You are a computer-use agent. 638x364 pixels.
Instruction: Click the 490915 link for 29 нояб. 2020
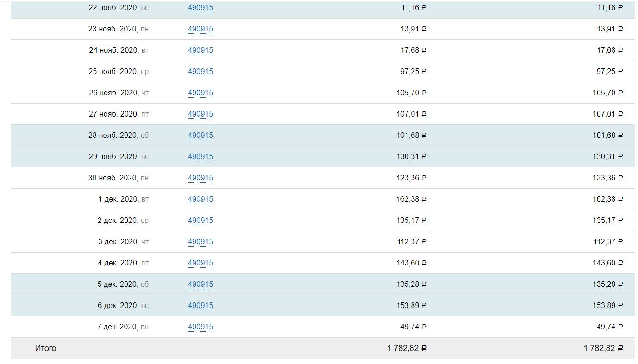pos(200,157)
